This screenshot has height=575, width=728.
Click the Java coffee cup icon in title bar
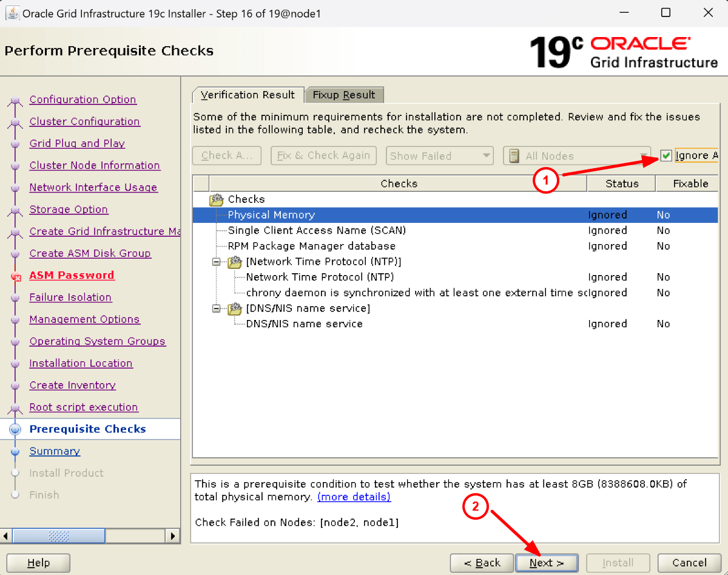pyautogui.click(x=12, y=13)
